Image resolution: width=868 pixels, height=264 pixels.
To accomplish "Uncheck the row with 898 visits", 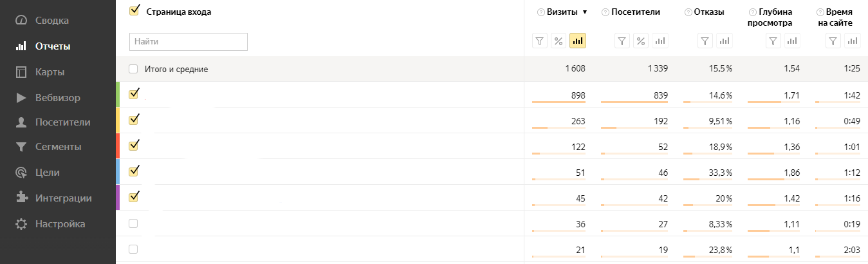I will pos(134,94).
